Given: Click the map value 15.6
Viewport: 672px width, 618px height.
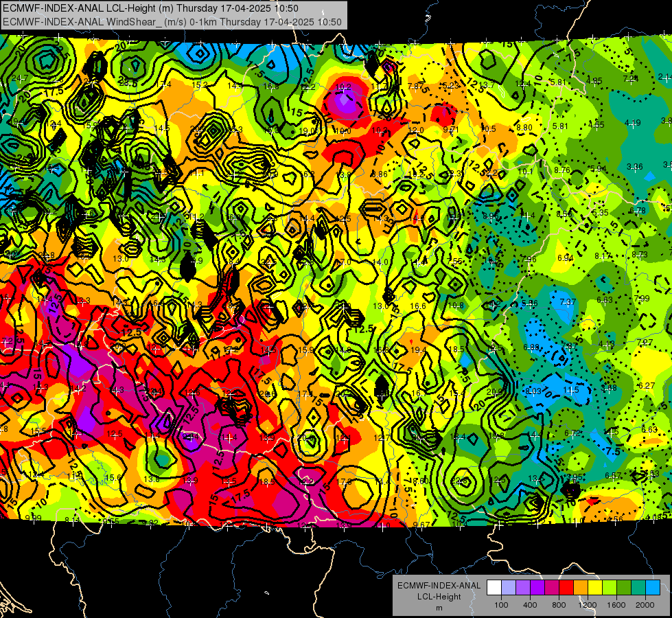Looking at the screenshot, I should pyautogui.click(x=113, y=477).
